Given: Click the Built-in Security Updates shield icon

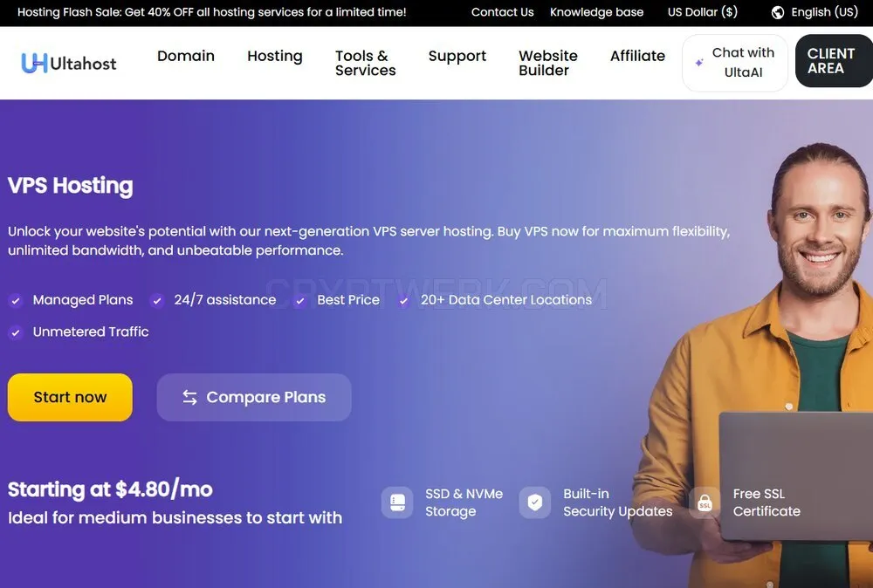Looking at the screenshot, I should (x=535, y=503).
